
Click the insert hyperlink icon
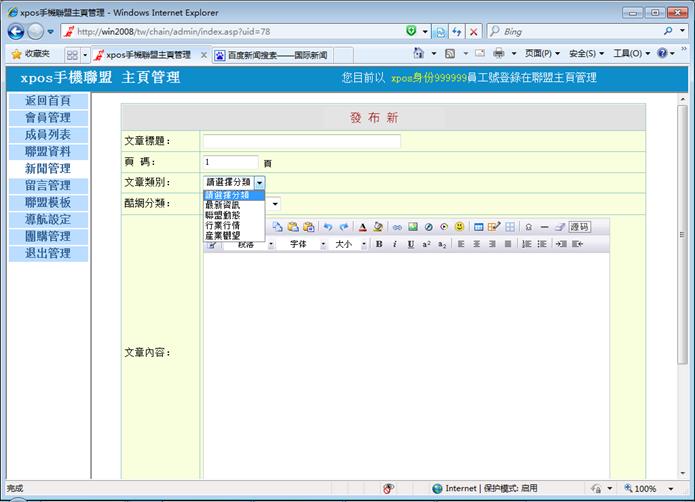click(x=397, y=227)
